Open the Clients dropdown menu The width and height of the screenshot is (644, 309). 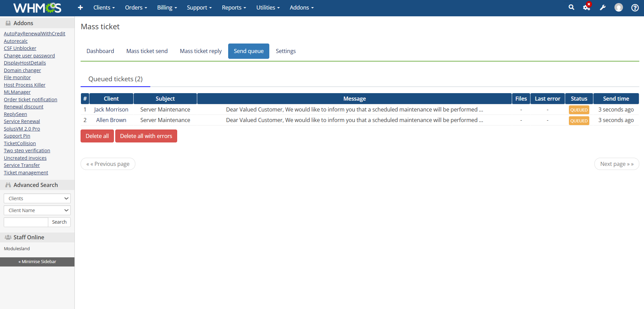pyautogui.click(x=104, y=7)
